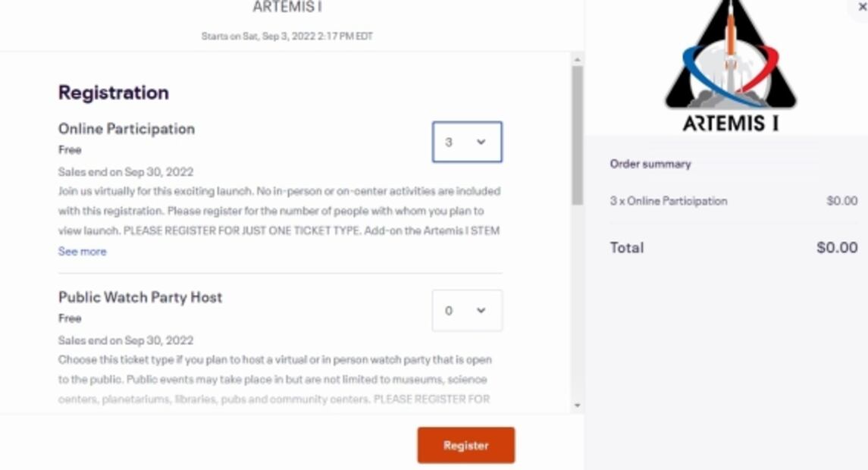This screenshot has height=470, width=868.
Task: Select the Online Participation ticket title
Action: click(127, 129)
